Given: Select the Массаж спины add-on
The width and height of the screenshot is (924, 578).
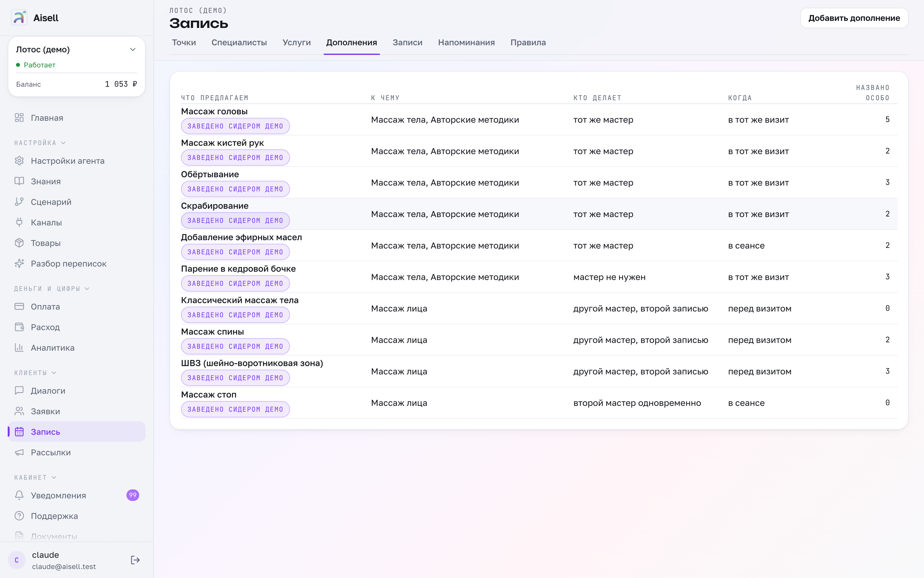Looking at the screenshot, I should coord(539,340).
